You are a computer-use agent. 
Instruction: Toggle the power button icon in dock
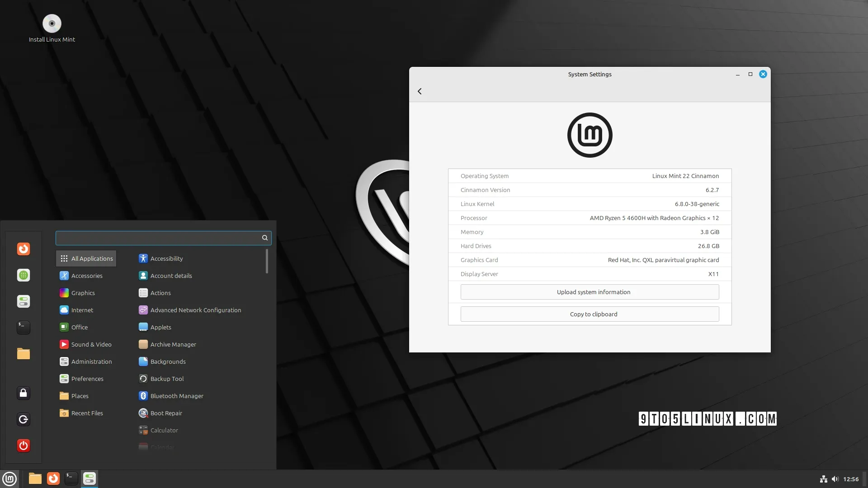click(x=23, y=445)
